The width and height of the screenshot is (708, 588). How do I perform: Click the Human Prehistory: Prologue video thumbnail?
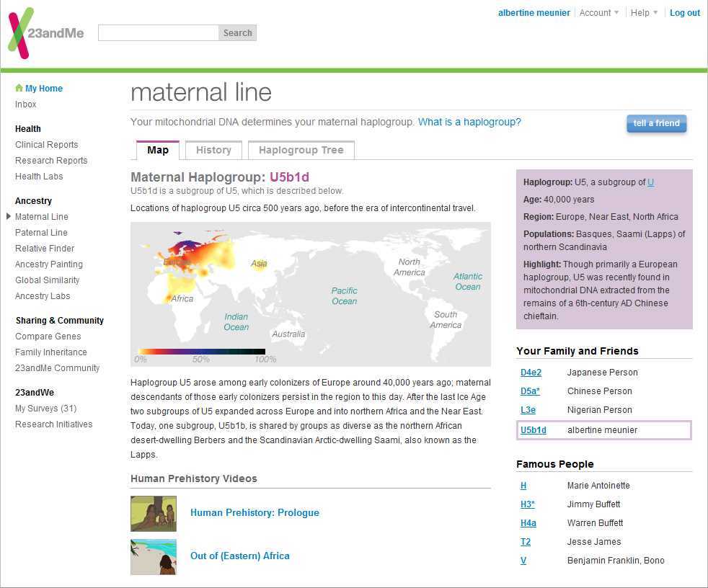(154, 514)
